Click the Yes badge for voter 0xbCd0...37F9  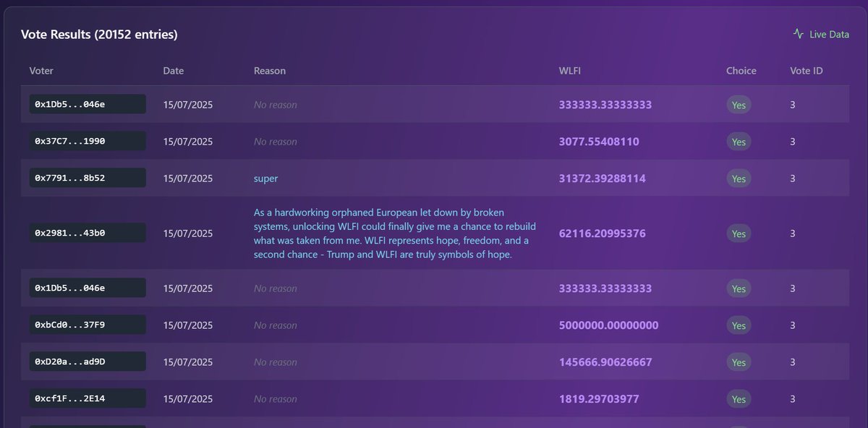[x=739, y=325]
